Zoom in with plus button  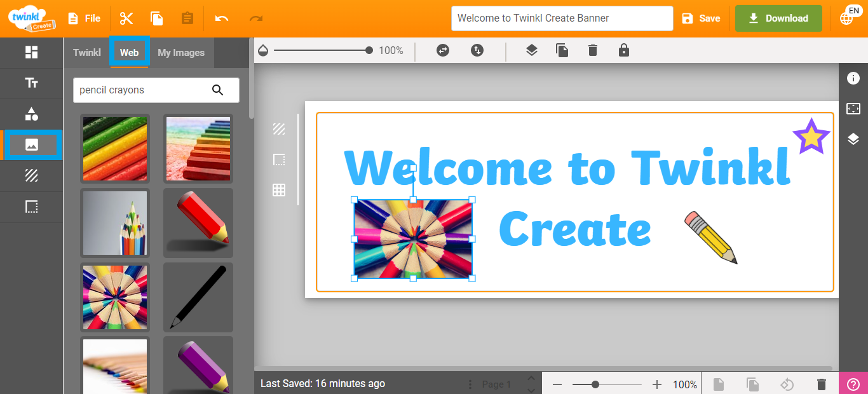pos(657,384)
